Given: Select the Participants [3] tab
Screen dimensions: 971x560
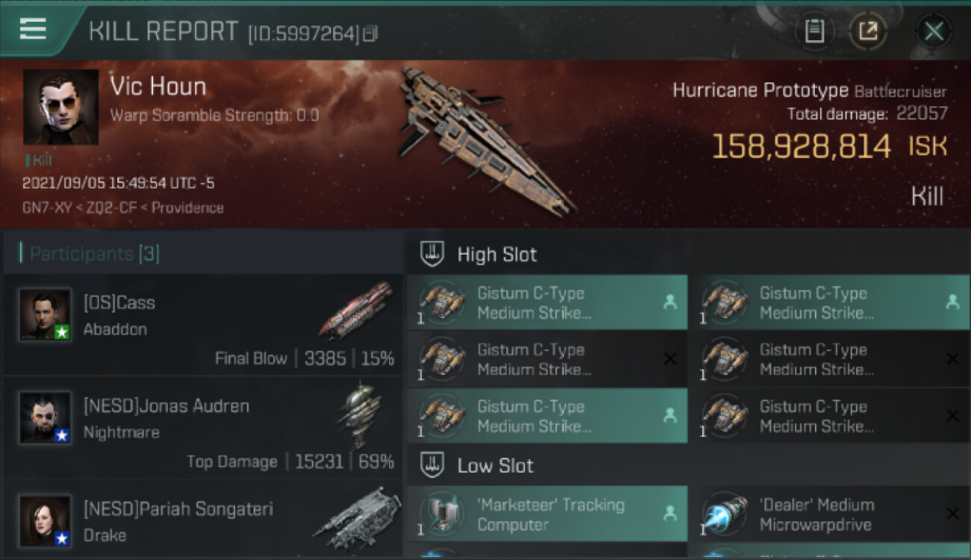Looking at the screenshot, I should tap(94, 254).
